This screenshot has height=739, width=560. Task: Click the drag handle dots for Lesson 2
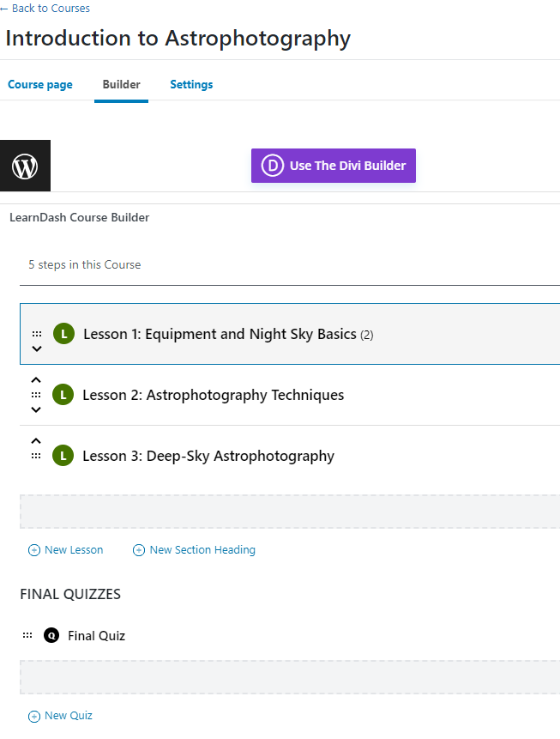36,395
